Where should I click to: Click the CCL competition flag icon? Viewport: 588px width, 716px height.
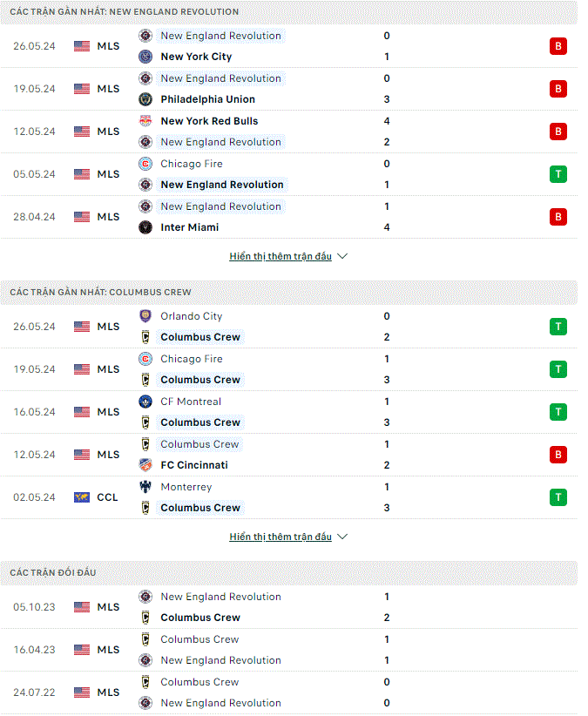(82, 497)
